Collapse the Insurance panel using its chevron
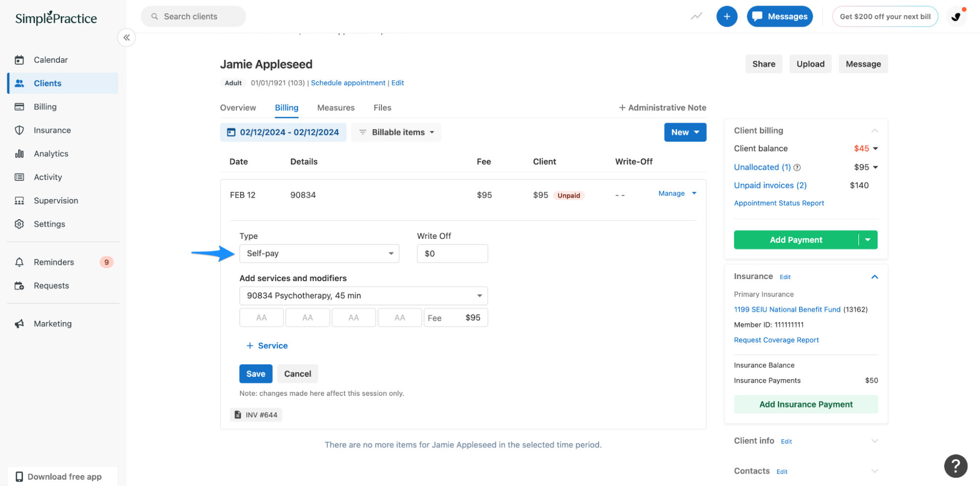Screen dimensions: 980x486 875,277
